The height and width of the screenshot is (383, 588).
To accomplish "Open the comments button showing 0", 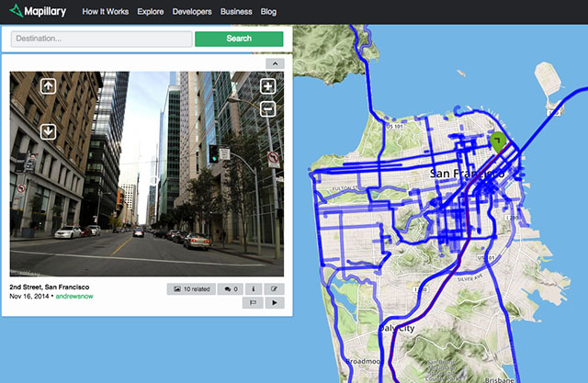I will coord(231,288).
